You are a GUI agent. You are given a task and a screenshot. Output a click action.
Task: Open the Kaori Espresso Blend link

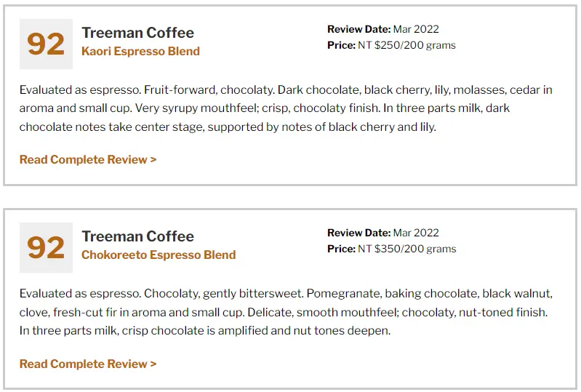click(x=140, y=51)
